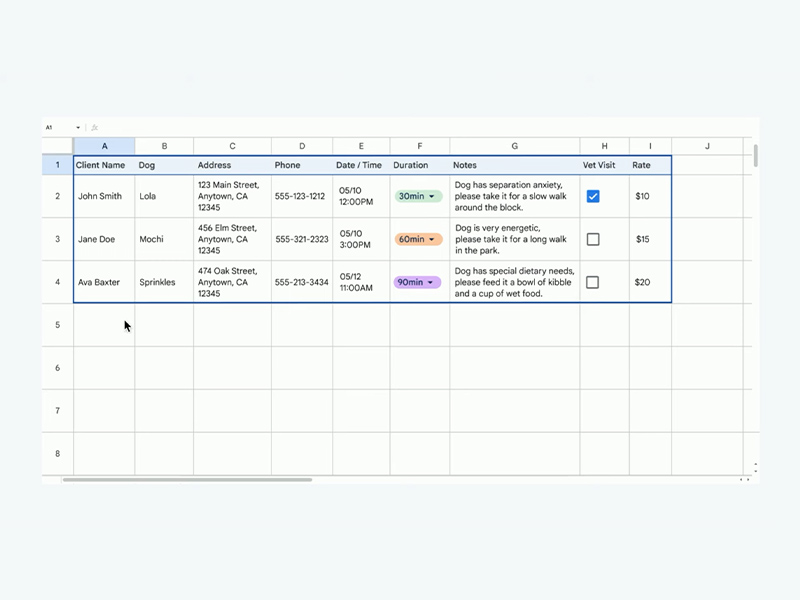
Task: Select phone number 555-321-2323
Action: [302, 239]
